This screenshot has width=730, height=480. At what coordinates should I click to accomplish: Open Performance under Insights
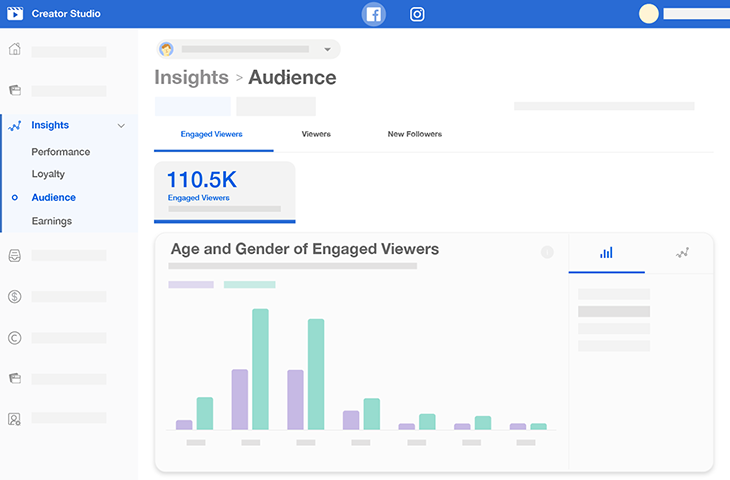click(60, 152)
